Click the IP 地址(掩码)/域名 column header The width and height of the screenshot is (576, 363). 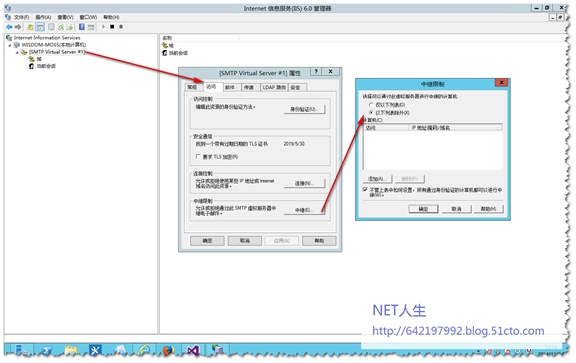[x=456, y=127]
